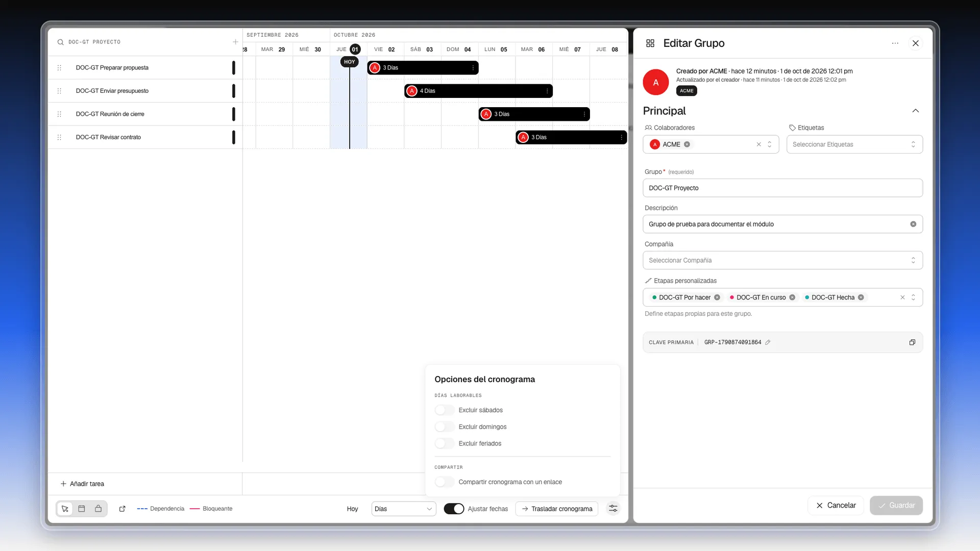
Task: Select the calendar tool in bottom toolbar
Action: (x=82, y=509)
